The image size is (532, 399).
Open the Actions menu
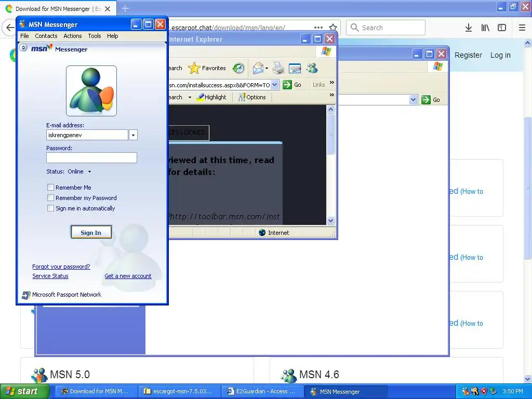[73, 36]
